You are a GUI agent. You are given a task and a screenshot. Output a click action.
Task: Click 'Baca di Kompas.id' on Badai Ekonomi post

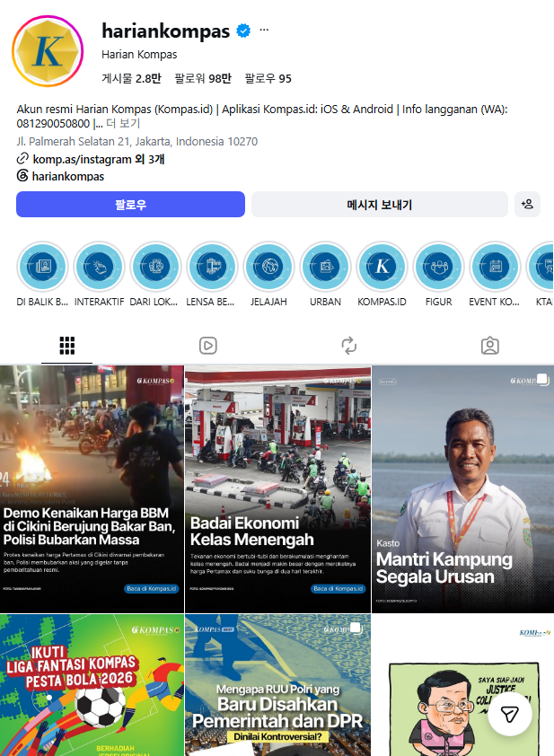point(339,589)
